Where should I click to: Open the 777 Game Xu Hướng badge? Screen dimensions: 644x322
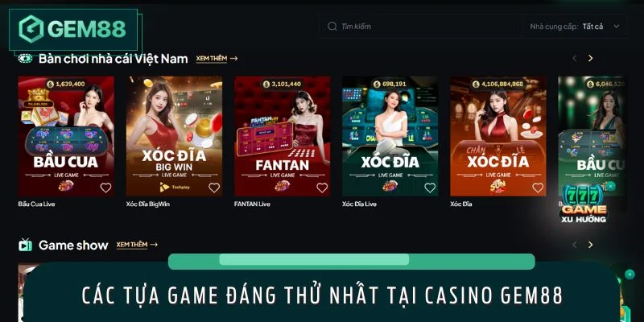(x=584, y=204)
